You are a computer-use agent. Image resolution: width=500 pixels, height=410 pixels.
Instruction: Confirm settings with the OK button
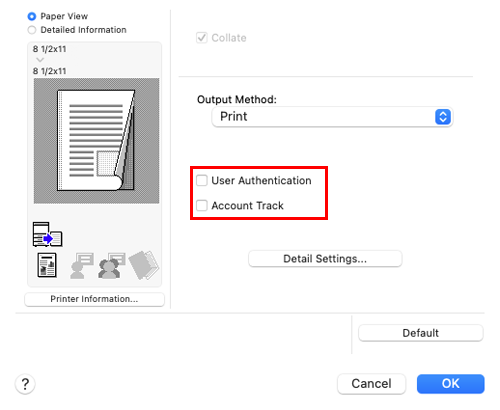tap(451, 384)
